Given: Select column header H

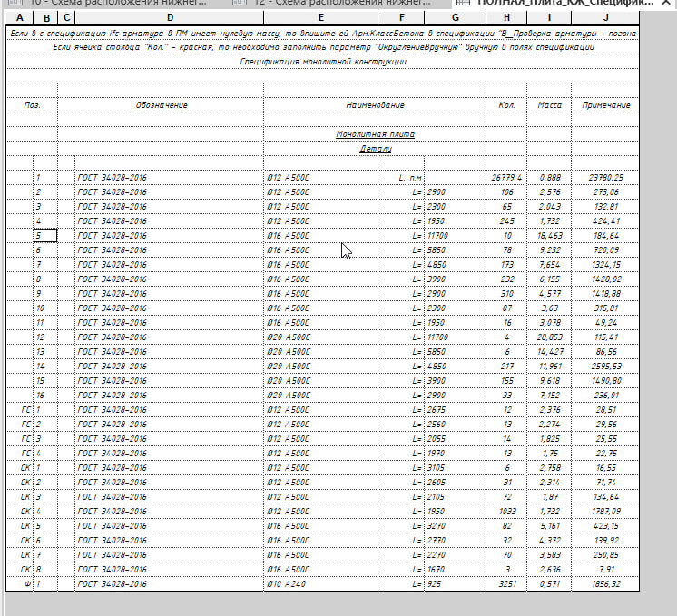Looking at the screenshot, I should click(x=506, y=18).
